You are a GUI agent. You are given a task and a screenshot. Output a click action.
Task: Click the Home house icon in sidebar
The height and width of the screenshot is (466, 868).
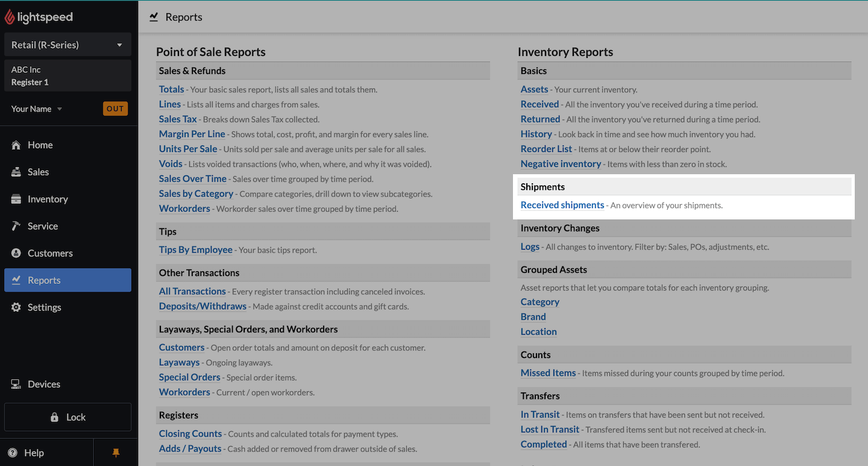(x=16, y=145)
